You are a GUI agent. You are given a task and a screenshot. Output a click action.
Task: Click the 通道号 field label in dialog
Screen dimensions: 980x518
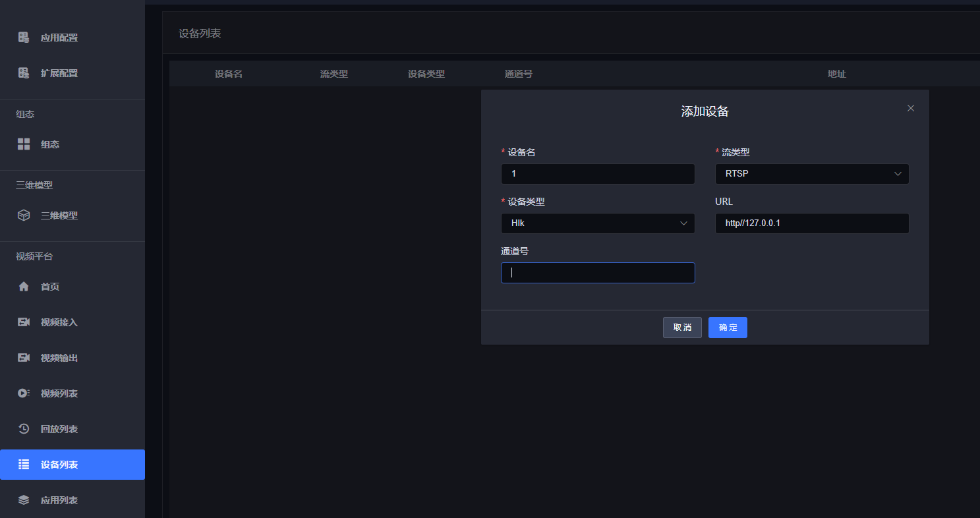tap(515, 251)
